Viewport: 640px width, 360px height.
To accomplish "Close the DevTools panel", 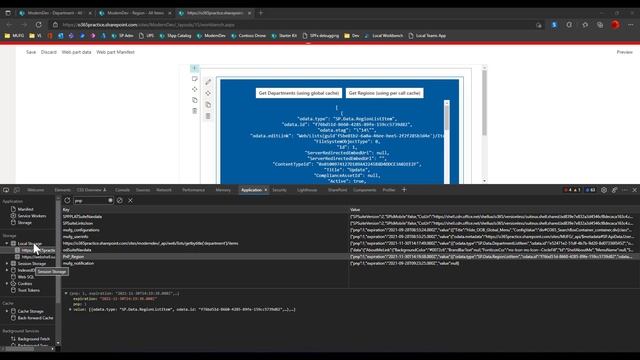I will pos(635,190).
